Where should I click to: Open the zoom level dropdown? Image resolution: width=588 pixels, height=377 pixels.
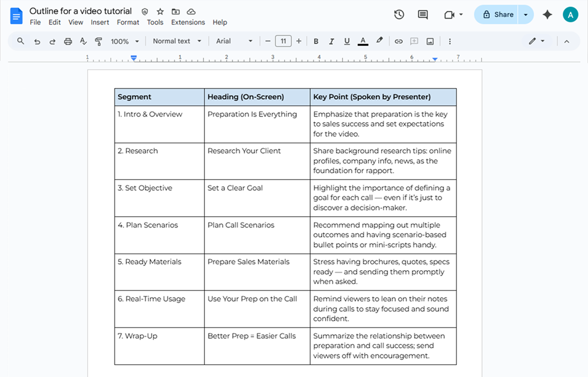[125, 41]
